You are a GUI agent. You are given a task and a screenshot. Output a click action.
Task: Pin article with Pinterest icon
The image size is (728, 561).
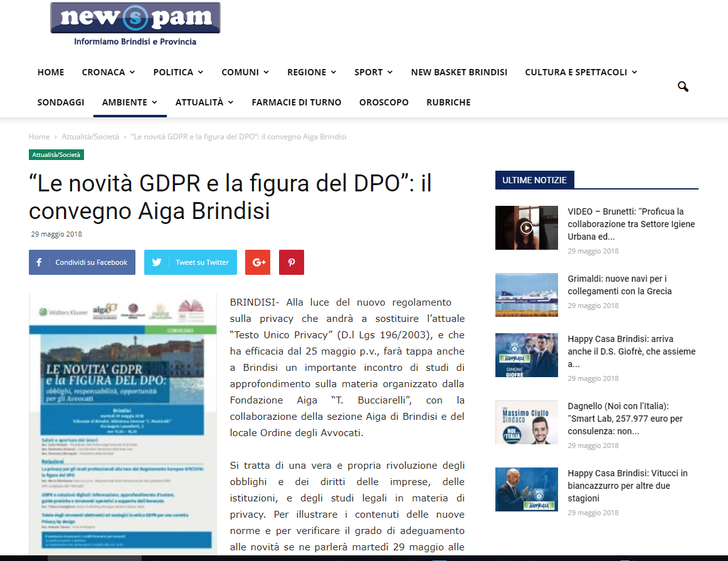point(292,262)
